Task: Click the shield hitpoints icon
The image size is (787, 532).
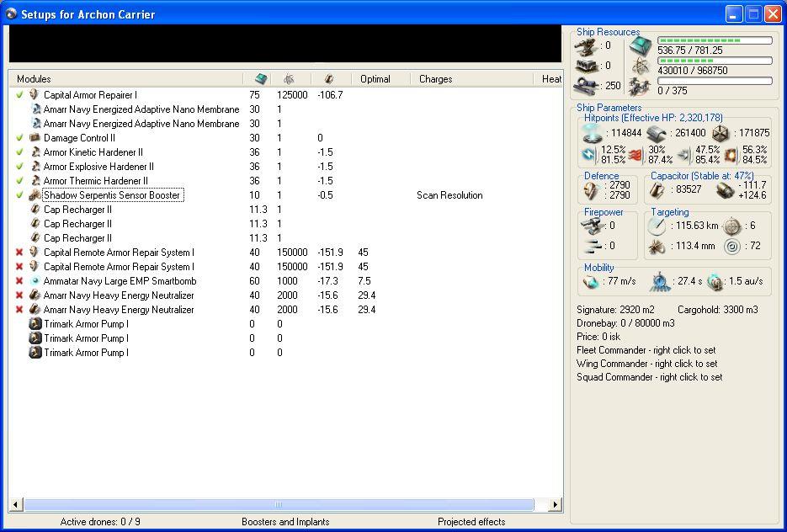Action: (593, 133)
